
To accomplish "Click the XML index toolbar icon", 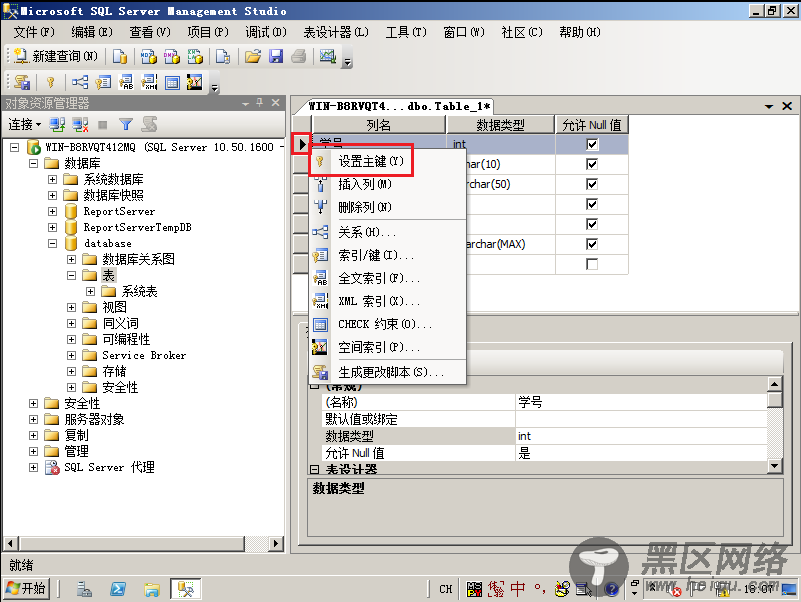I will (x=149, y=82).
